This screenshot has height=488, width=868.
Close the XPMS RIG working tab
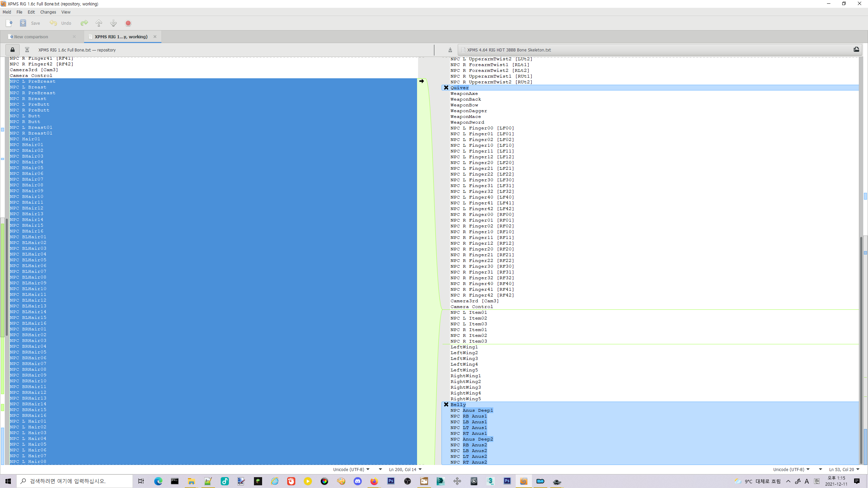click(x=155, y=37)
